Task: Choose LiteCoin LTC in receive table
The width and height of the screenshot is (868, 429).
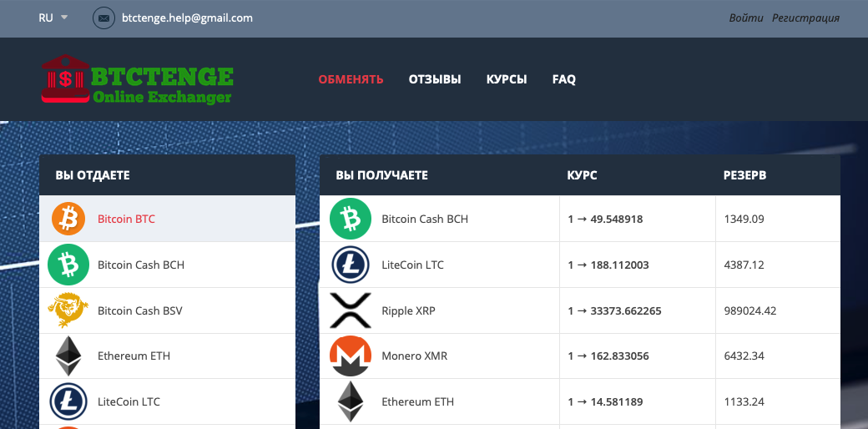Action: [x=412, y=265]
